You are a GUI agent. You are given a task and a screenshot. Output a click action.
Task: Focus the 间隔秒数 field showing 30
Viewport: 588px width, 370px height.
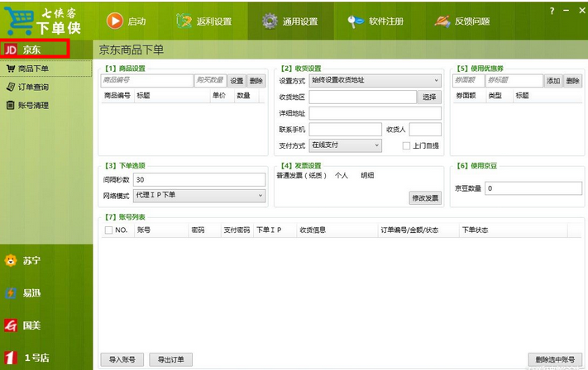(199, 179)
